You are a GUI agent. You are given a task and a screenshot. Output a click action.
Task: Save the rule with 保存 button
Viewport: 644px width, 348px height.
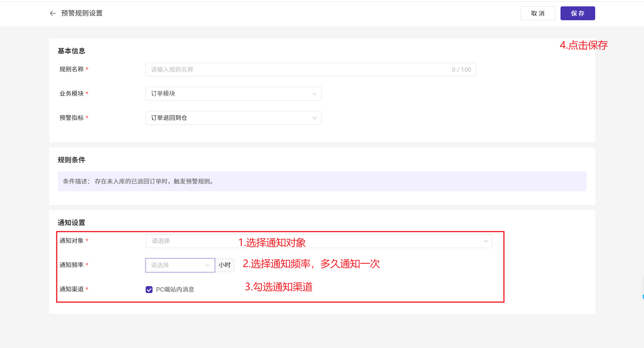tap(578, 13)
